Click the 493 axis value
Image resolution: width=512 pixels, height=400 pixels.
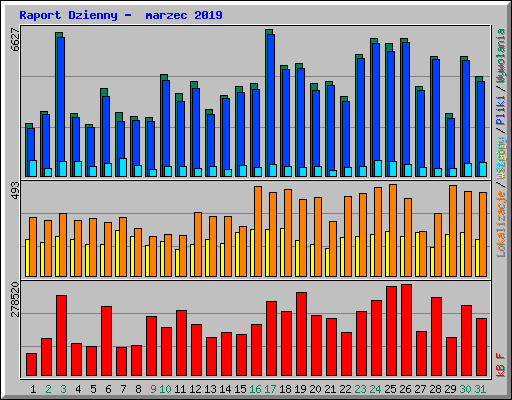15,191
